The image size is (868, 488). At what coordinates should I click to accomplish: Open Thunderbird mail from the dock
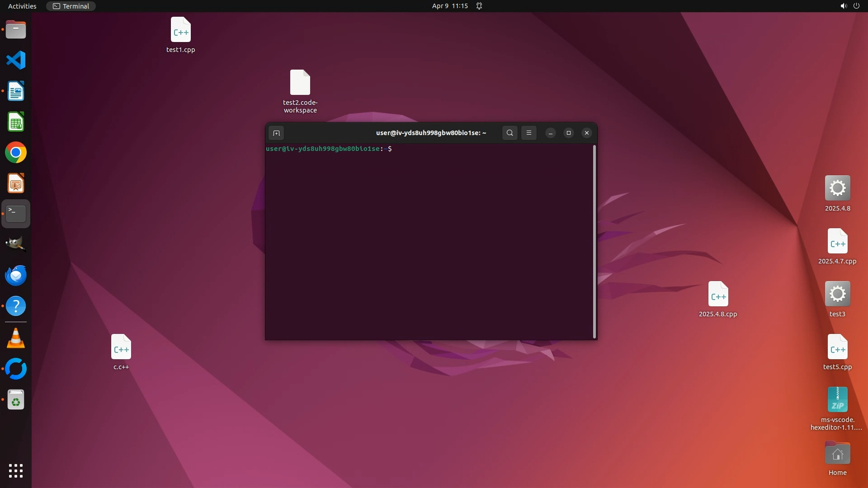(x=16, y=275)
